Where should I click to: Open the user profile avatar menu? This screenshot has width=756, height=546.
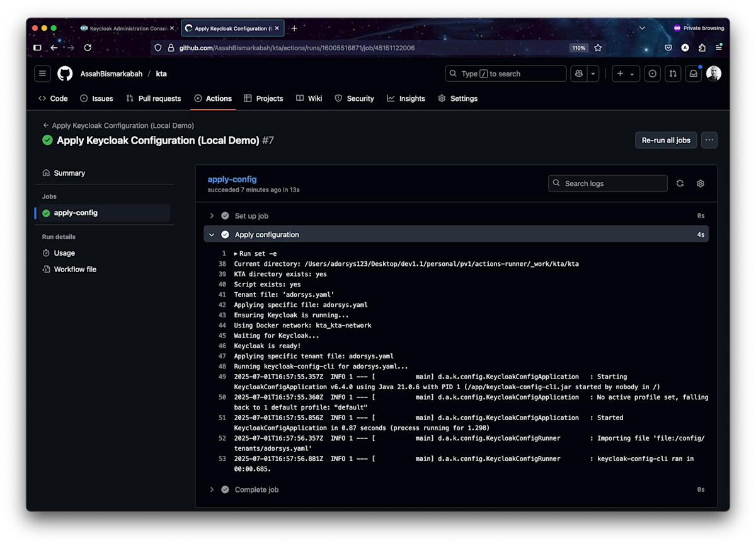pyautogui.click(x=714, y=74)
